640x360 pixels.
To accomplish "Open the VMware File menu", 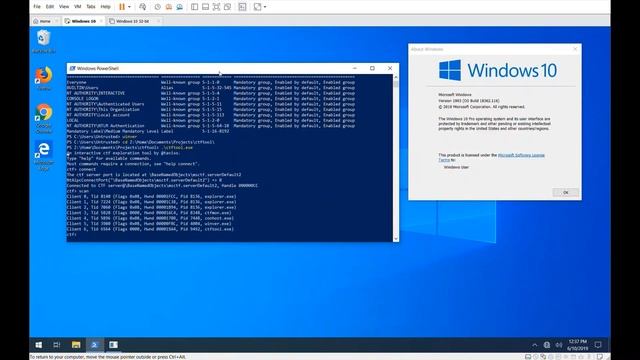I will click(37, 7).
